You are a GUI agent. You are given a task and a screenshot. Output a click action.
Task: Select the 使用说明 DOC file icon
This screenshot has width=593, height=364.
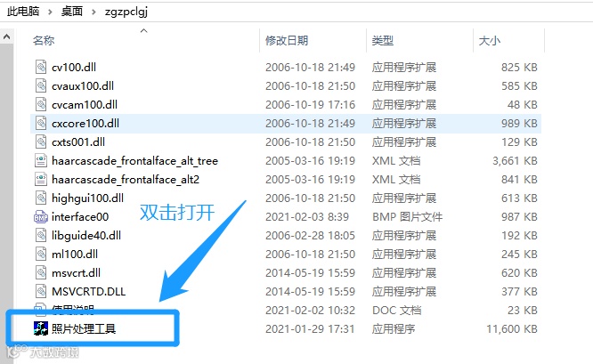41,309
